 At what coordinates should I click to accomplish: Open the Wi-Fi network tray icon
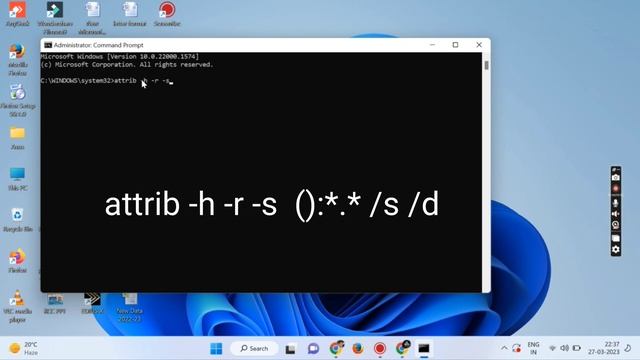tap(552, 348)
